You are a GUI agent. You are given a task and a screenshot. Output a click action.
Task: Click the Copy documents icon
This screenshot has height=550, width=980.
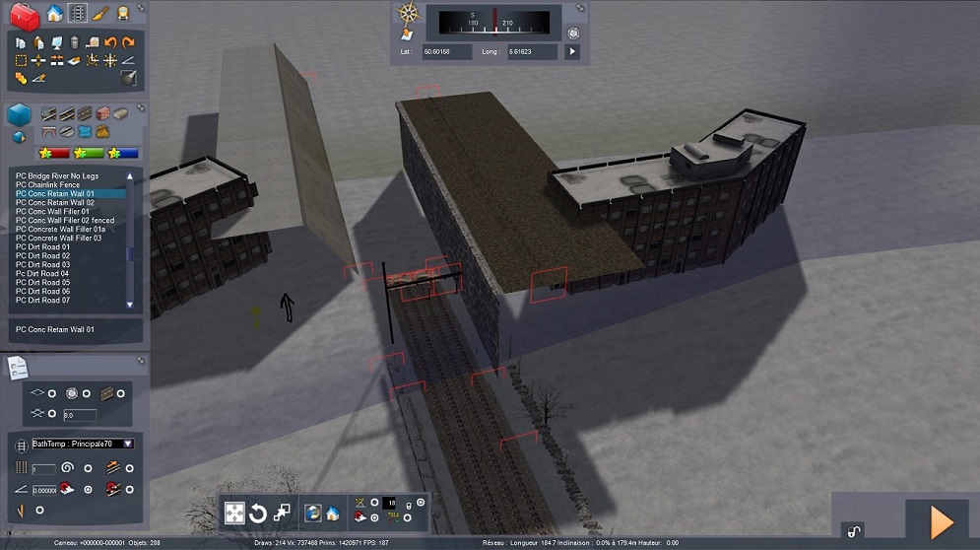(x=21, y=42)
